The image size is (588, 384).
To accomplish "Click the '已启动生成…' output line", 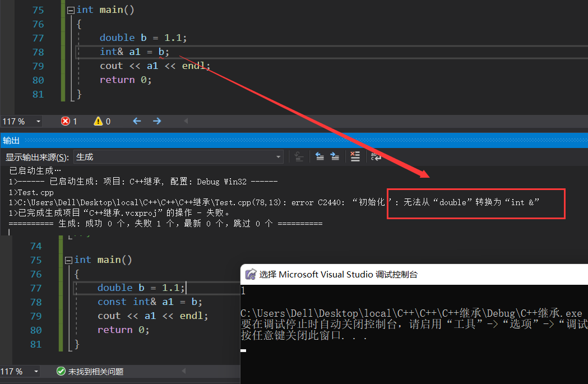I will (35, 171).
